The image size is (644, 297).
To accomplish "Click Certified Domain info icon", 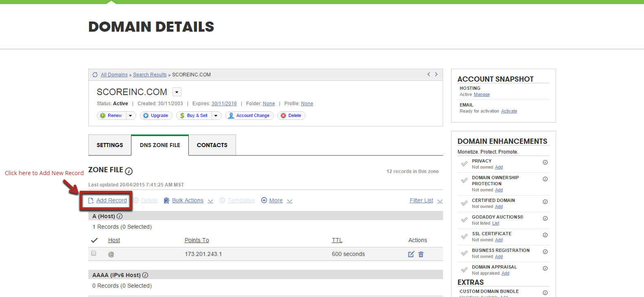I will pos(545,202).
